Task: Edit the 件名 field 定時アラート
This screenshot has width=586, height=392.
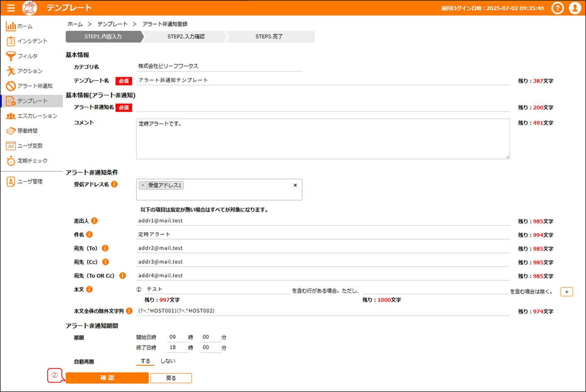Action: coord(323,234)
